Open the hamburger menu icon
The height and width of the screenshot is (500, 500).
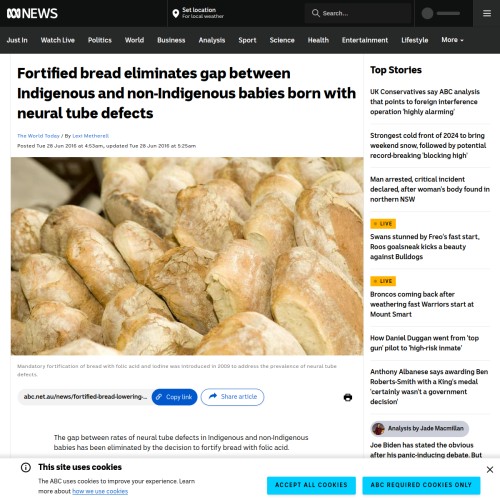(487, 13)
